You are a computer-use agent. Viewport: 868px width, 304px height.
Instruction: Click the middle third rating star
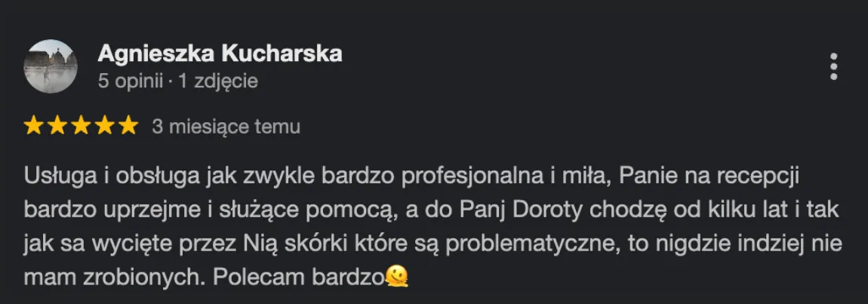[x=81, y=126]
